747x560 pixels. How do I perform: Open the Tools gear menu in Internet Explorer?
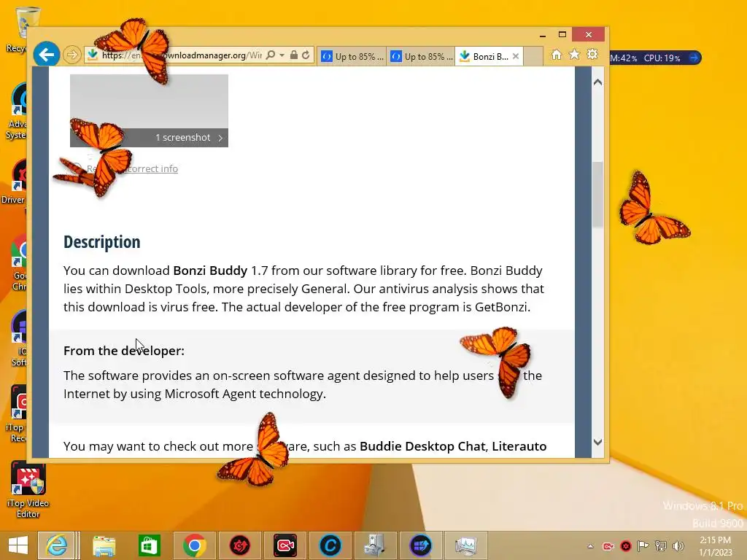pos(592,54)
